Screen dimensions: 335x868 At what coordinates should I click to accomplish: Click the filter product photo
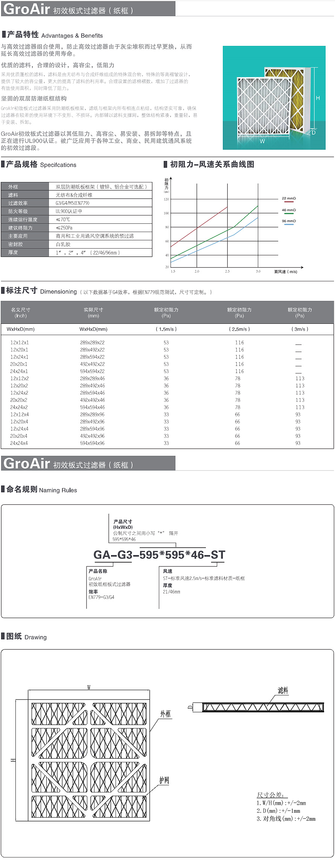coord(274,98)
